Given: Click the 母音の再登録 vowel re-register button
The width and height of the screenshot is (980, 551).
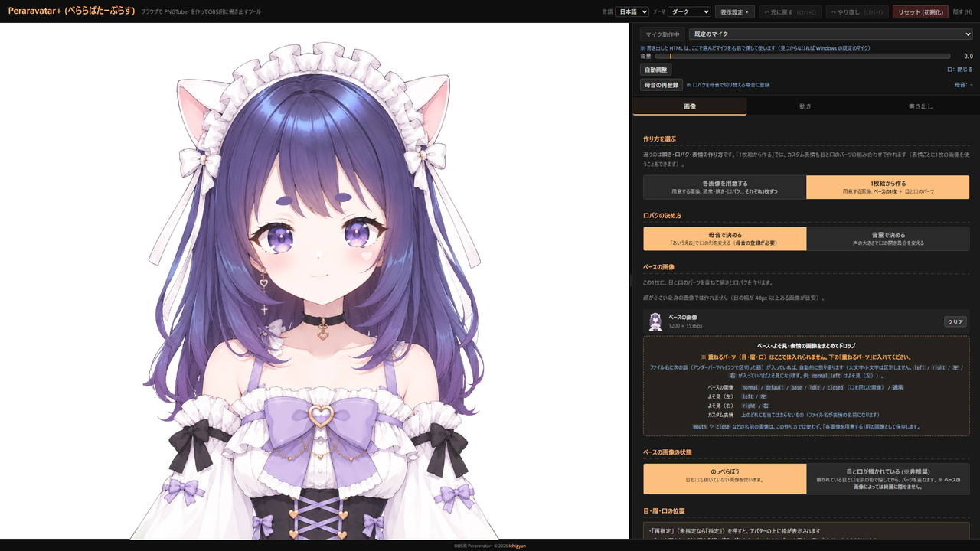Looking at the screenshot, I should (661, 85).
